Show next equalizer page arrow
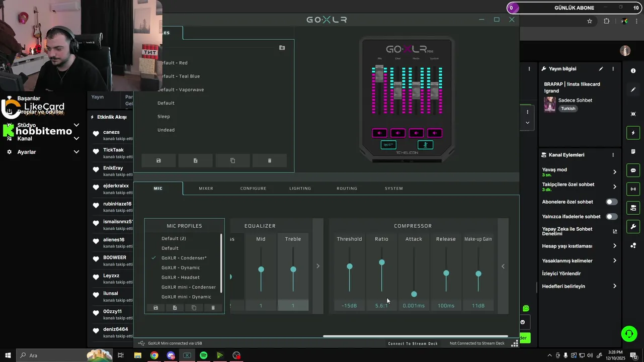The image size is (644, 362). 317,266
